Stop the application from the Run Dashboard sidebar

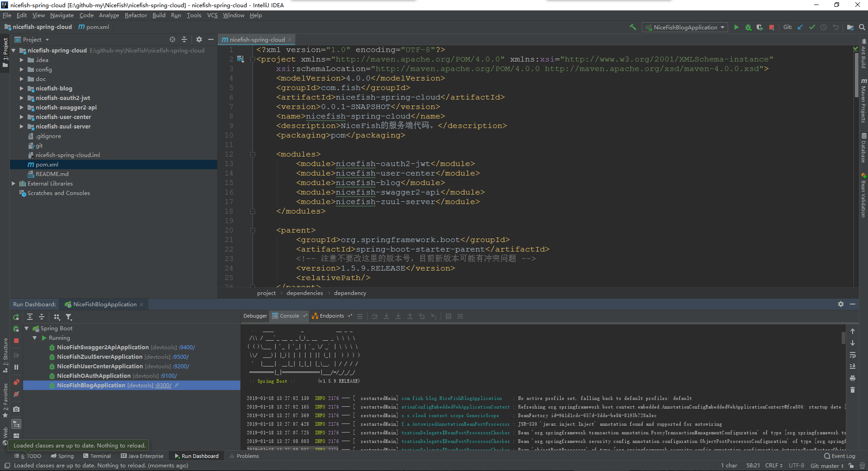pyautogui.click(x=16, y=341)
